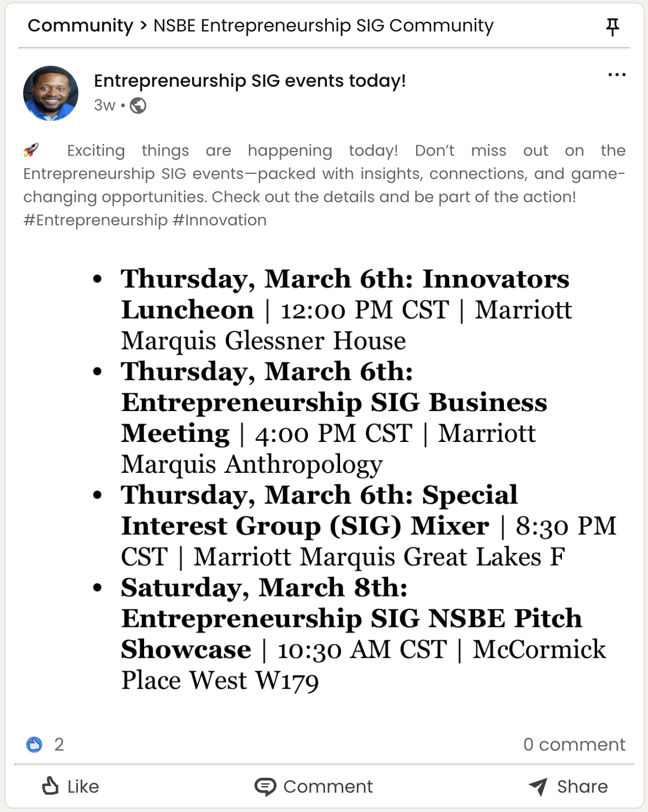Screen dimensions: 648x812
Task: Open NSBE Entrepreneurship SIG Community breadcrumb
Action: (323, 25)
